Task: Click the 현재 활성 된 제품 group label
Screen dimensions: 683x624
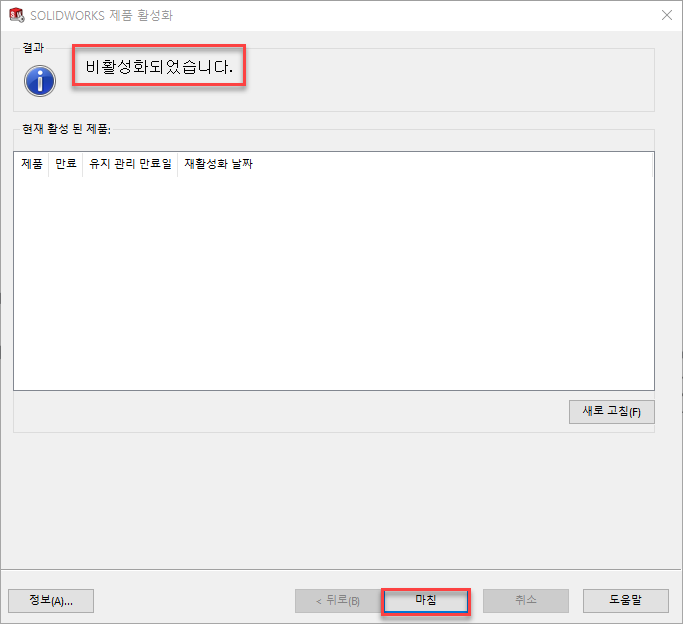Action: coord(66,129)
